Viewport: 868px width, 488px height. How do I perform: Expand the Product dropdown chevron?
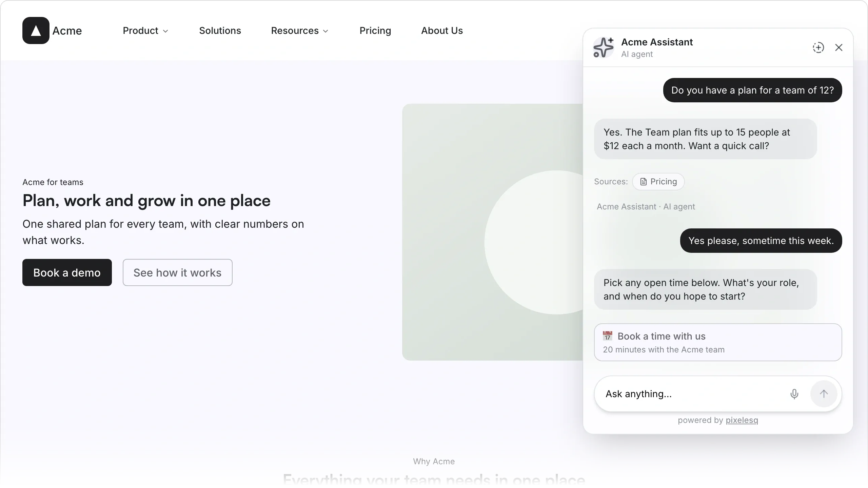pos(165,31)
